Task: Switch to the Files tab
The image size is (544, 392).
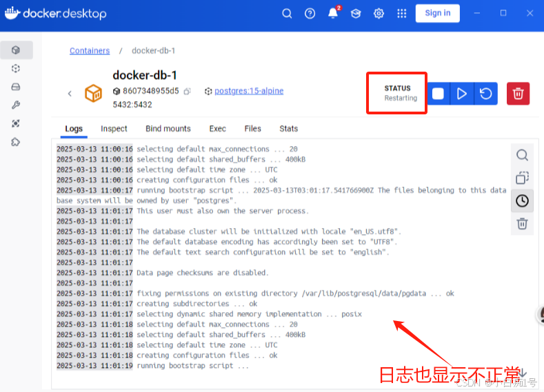Action: click(x=252, y=129)
